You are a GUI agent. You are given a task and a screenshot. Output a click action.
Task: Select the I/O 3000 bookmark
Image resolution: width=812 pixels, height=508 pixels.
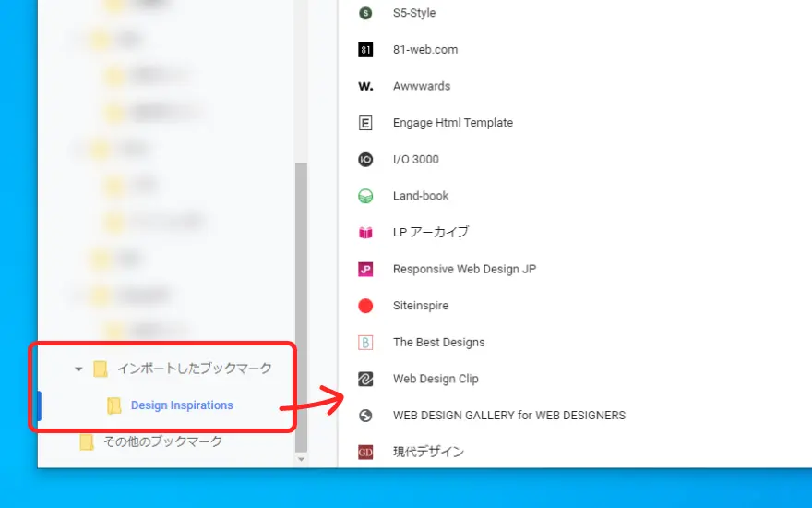coord(415,160)
